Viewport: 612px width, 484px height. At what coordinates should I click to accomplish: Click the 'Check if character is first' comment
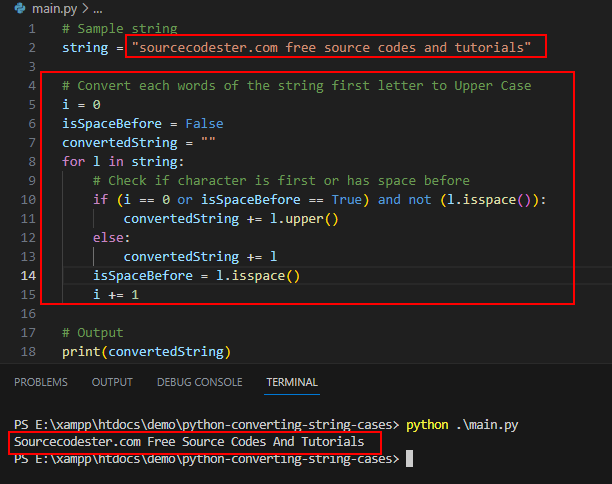[281, 181]
